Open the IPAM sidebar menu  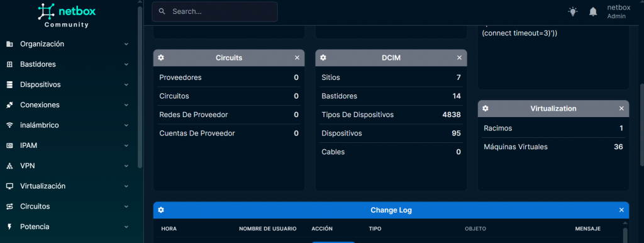pos(68,145)
